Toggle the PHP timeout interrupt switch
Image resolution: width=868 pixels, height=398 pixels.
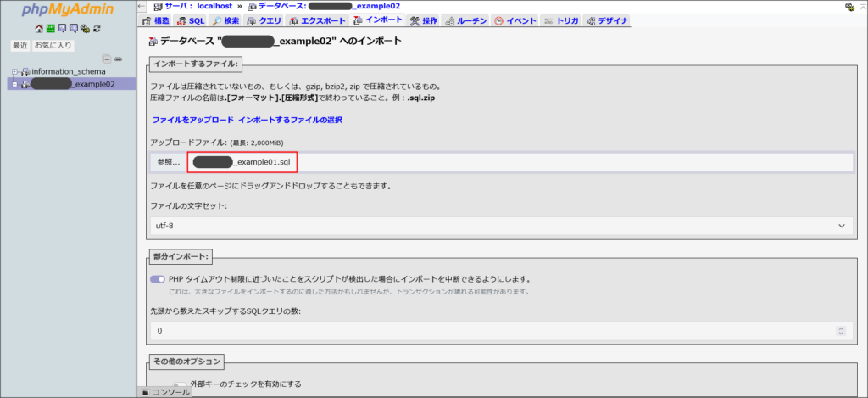click(158, 279)
